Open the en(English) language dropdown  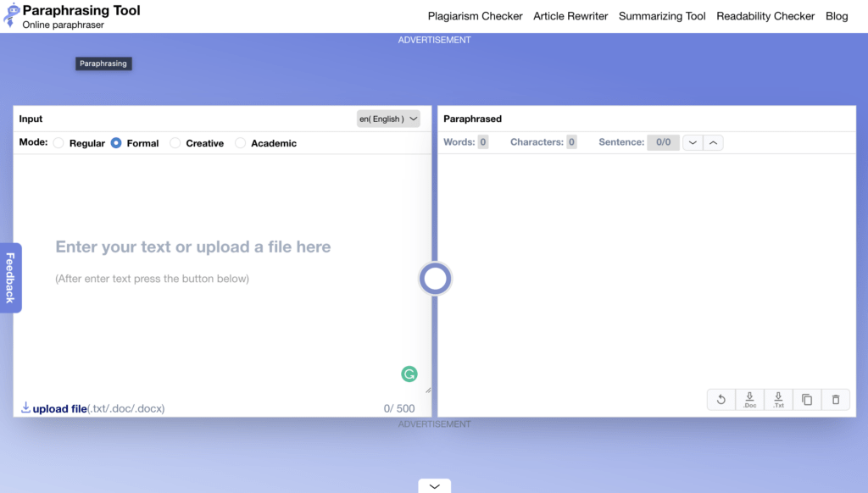click(x=388, y=119)
